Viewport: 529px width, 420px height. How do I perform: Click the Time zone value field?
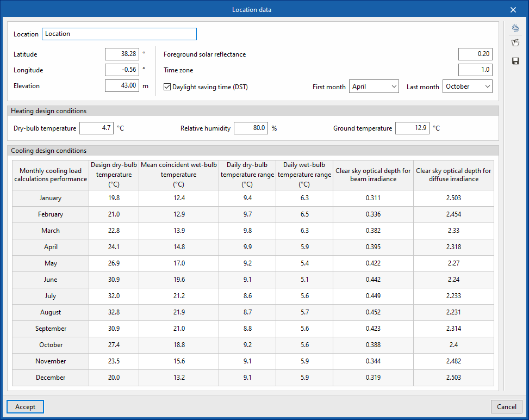[x=475, y=70]
